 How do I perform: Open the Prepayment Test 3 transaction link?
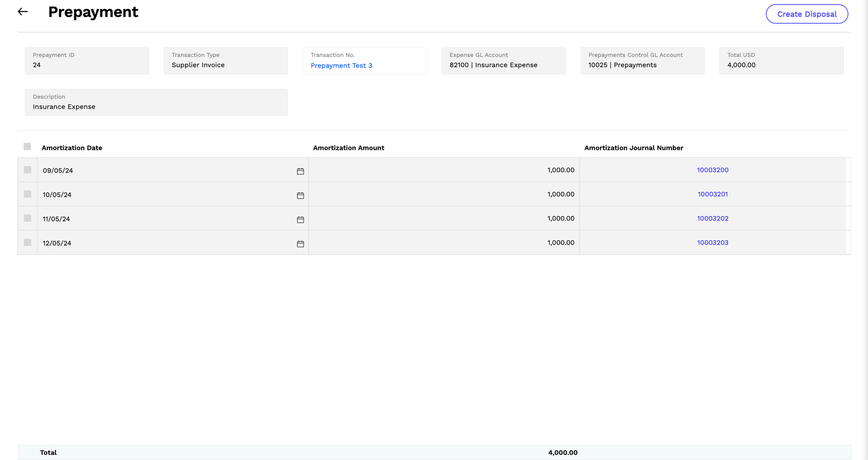341,66
